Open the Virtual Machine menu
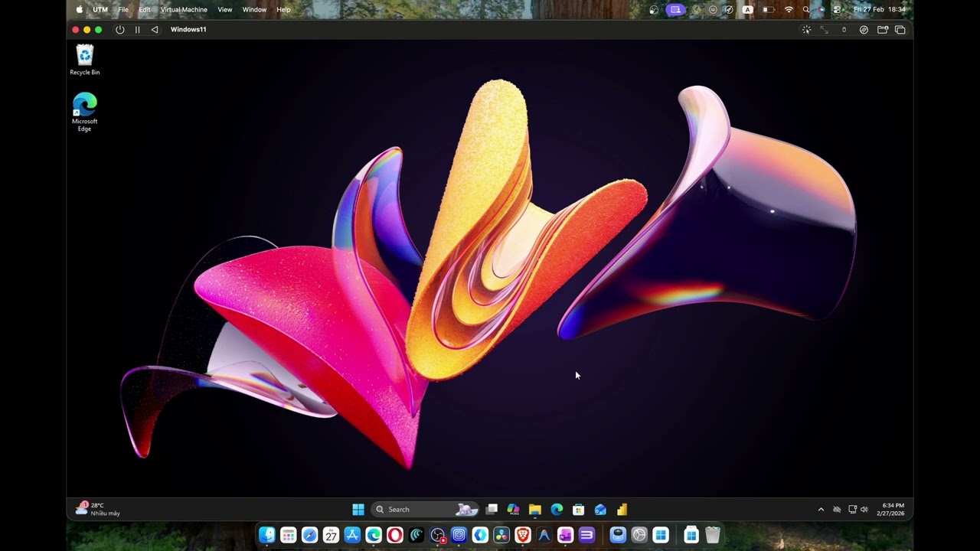Viewport: 980px width, 551px height. coord(184,10)
